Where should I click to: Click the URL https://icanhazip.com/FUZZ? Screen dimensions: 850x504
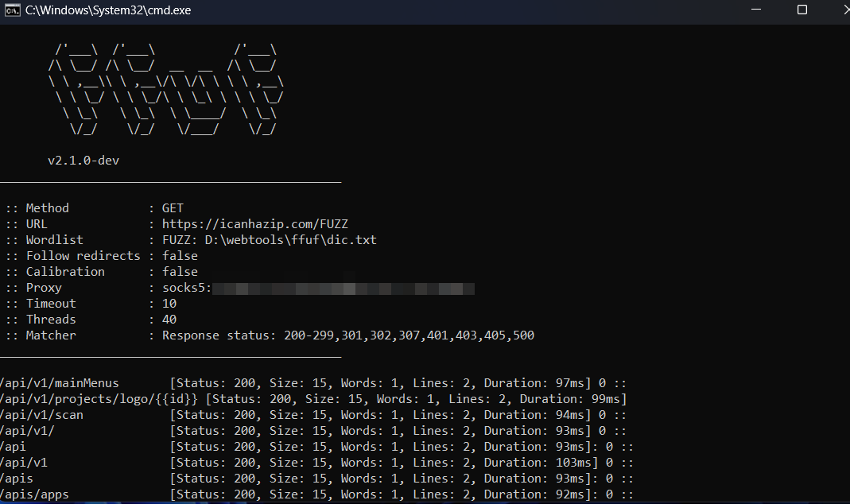coord(255,224)
